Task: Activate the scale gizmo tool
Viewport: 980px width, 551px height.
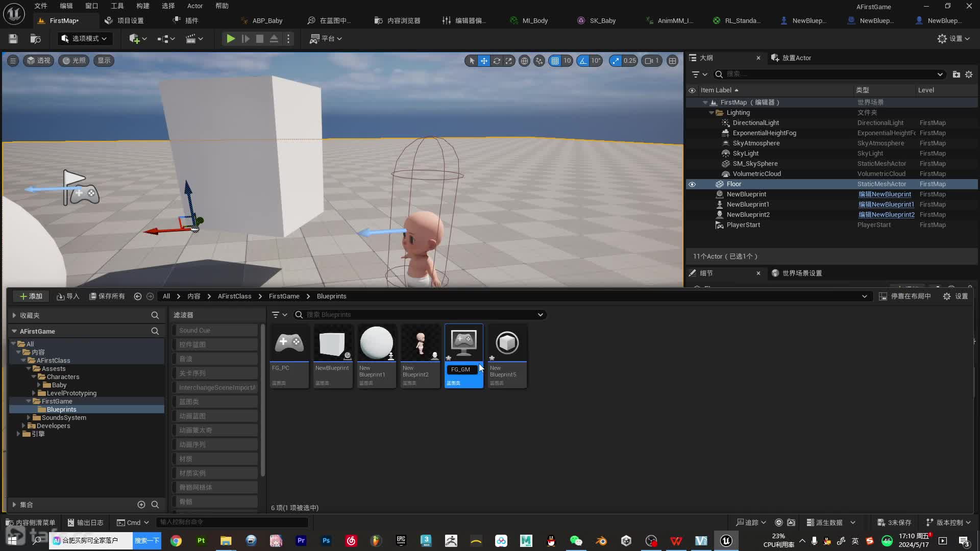Action: [509, 61]
